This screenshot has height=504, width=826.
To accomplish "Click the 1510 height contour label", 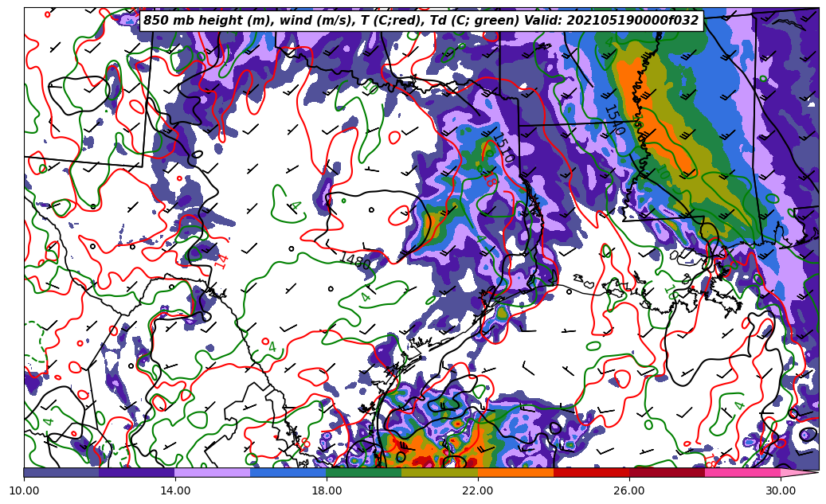I will point(503,147).
